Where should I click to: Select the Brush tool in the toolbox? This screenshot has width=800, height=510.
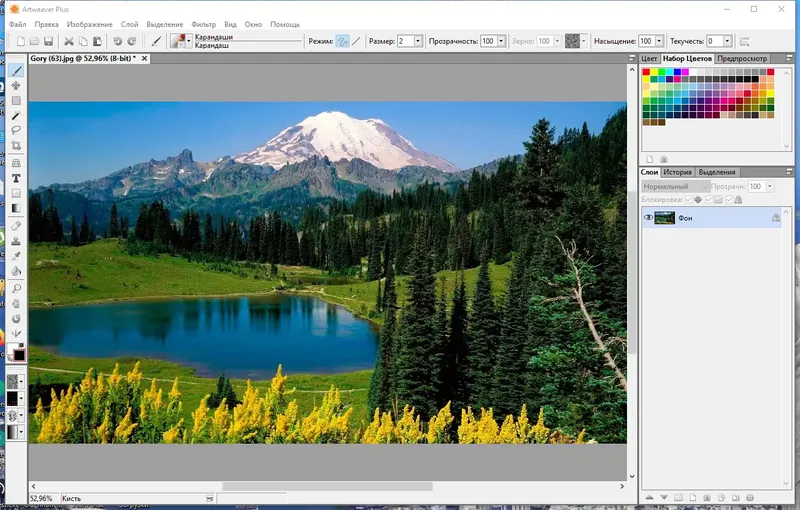[x=16, y=70]
